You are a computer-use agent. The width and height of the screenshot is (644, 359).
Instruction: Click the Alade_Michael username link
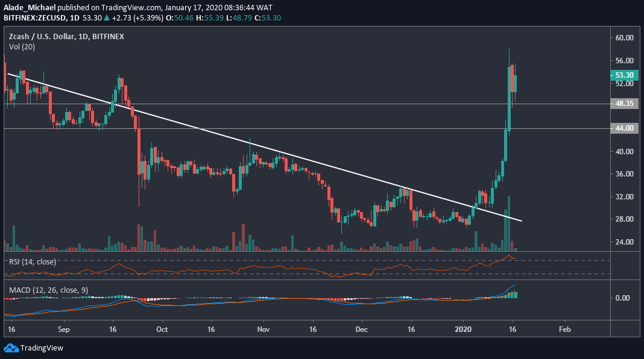pyautogui.click(x=29, y=7)
